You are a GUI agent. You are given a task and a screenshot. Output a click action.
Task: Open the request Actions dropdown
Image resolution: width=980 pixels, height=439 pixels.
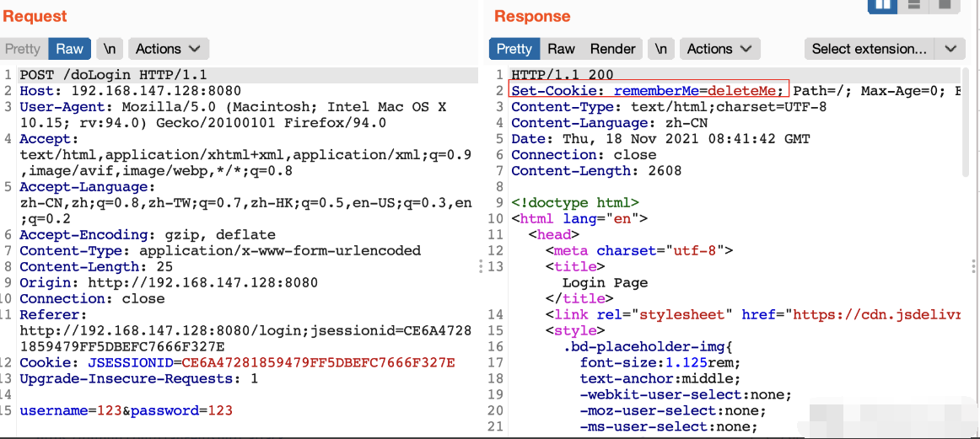click(169, 49)
